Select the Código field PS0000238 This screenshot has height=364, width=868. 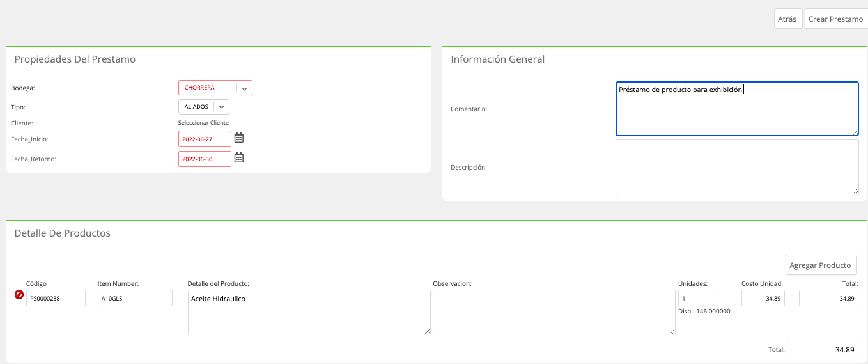pos(56,298)
